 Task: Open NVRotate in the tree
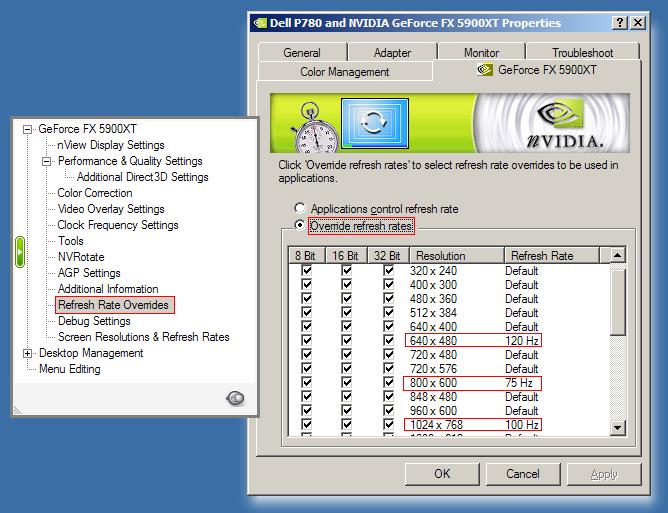81,257
